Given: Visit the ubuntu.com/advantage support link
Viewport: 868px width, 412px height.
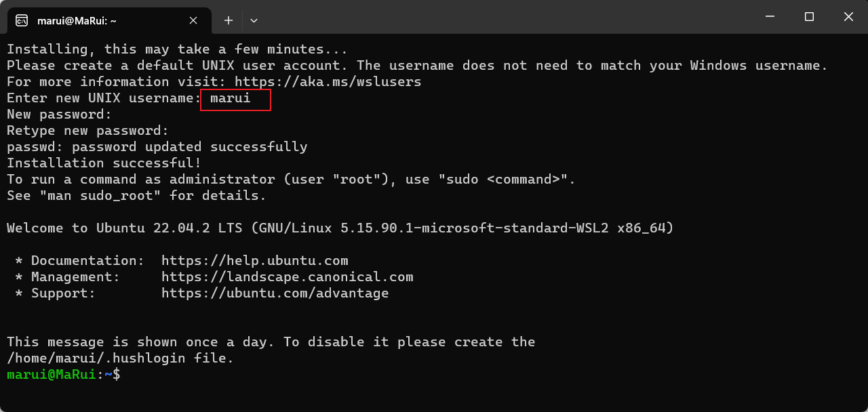Looking at the screenshot, I should (275, 293).
